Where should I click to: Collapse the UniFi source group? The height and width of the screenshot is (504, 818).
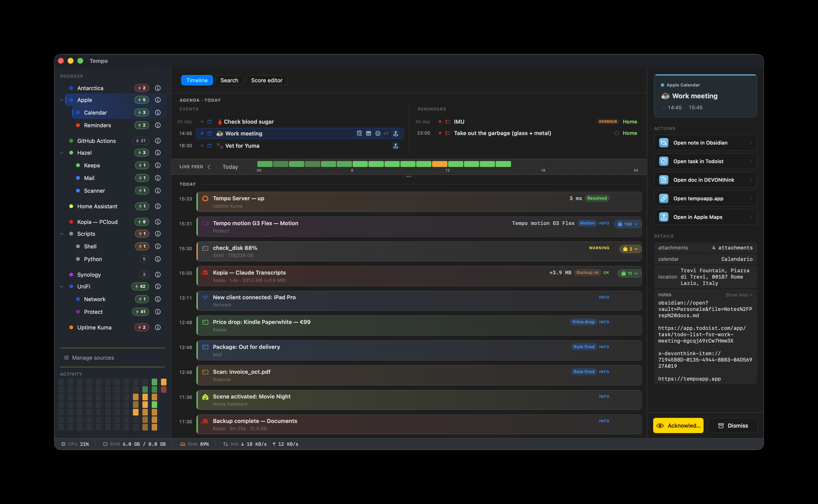pos(62,286)
